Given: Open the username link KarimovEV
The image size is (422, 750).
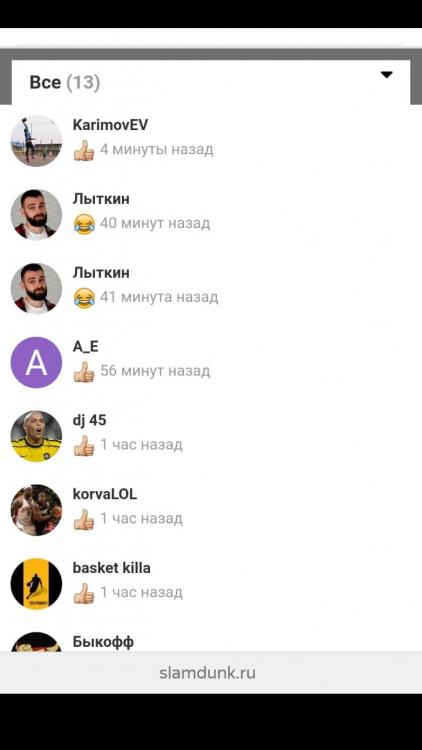Looking at the screenshot, I should pos(111,125).
